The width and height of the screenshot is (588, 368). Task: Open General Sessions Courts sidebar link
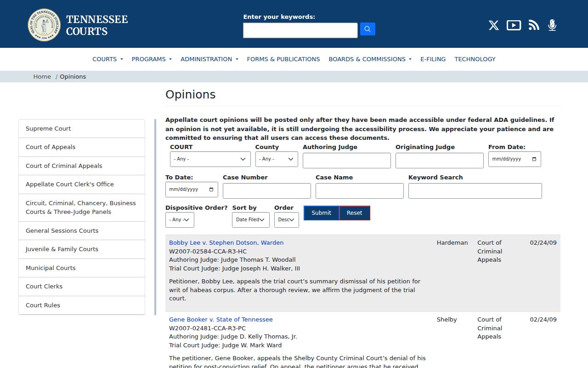pos(82,231)
